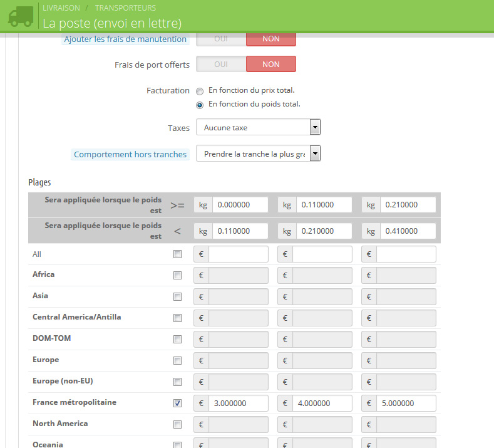The image size is (494, 448).
Task: Click the Oceania row label
Action: [48, 444]
